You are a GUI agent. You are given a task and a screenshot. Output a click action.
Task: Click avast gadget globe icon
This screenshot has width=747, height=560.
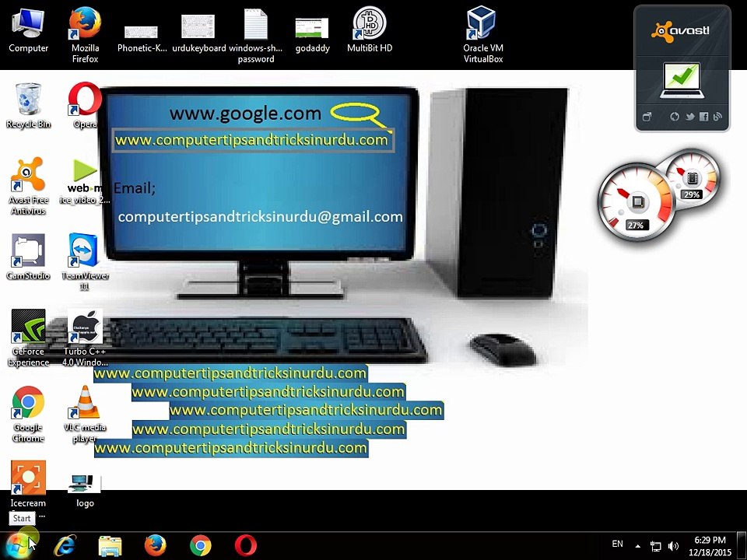pos(675,117)
